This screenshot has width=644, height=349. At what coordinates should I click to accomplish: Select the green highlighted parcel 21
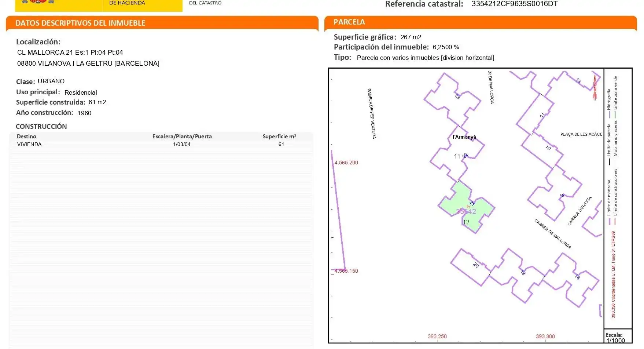[x=457, y=200]
